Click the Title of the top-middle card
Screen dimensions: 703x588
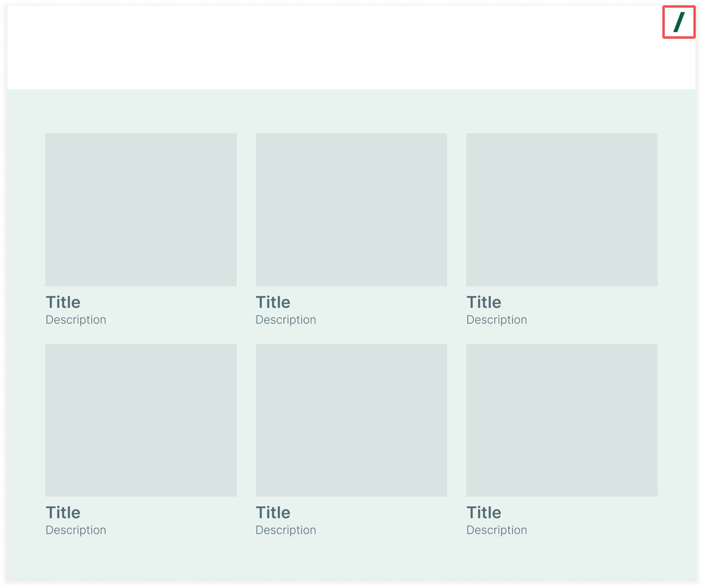pyautogui.click(x=273, y=302)
